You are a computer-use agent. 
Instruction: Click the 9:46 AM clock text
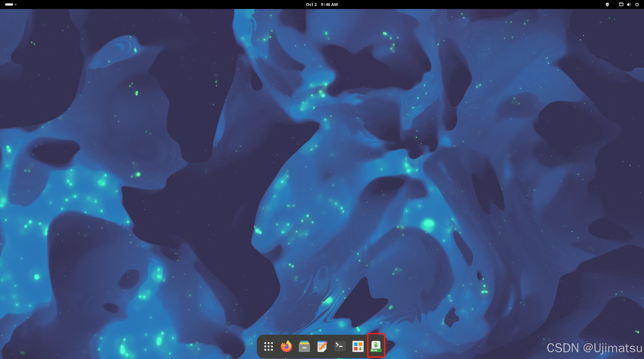tap(329, 4)
